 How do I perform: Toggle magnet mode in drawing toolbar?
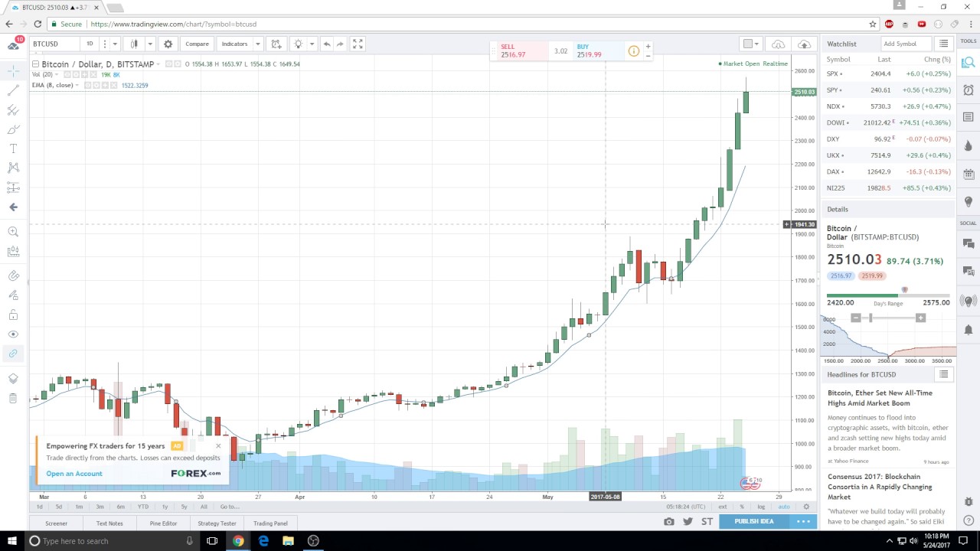[13, 275]
